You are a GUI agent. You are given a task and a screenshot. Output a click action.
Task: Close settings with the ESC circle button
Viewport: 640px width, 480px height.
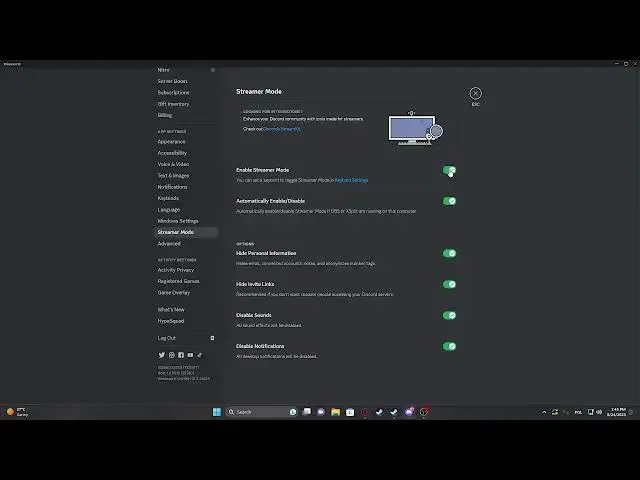point(475,93)
